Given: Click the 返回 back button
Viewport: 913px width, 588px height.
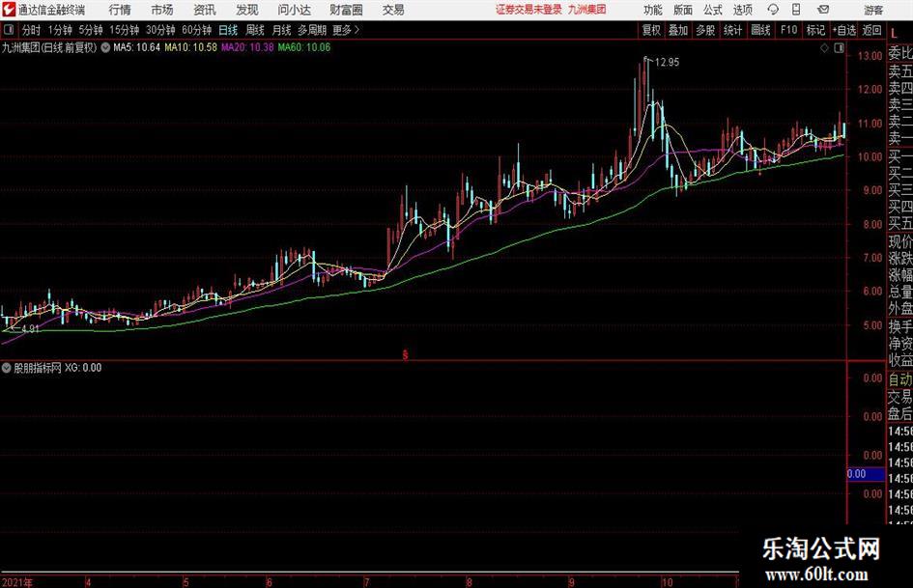Looking at the screenshot, I should [x=871, y=30].
